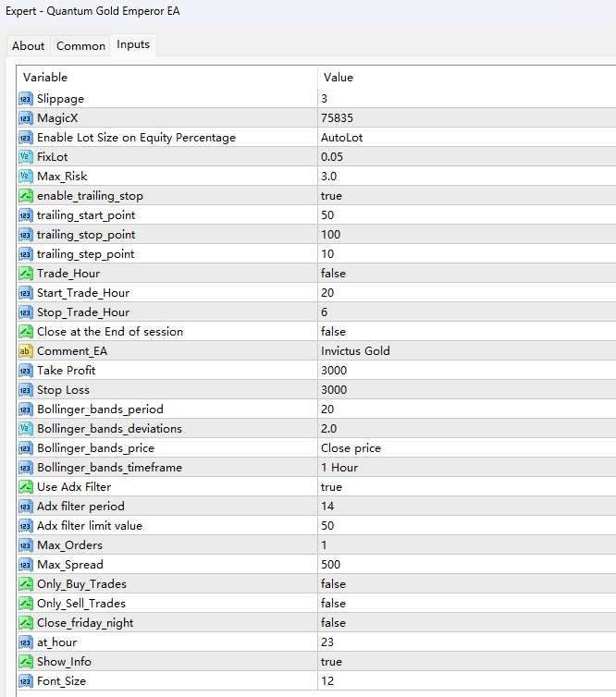This screenshot has height=697, width=616.
Task: Click the boolean icon beside enable_trailing_stop
Action: pyautogui.click(x=25, y=196)
